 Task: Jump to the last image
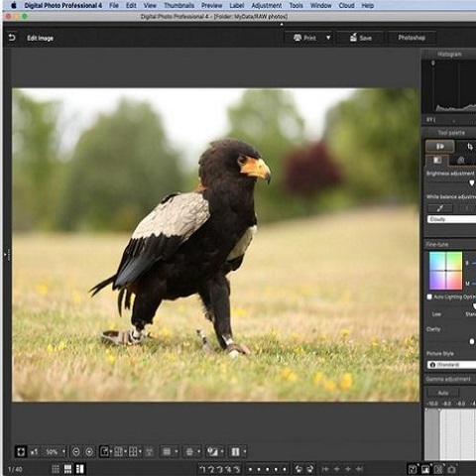359,469
